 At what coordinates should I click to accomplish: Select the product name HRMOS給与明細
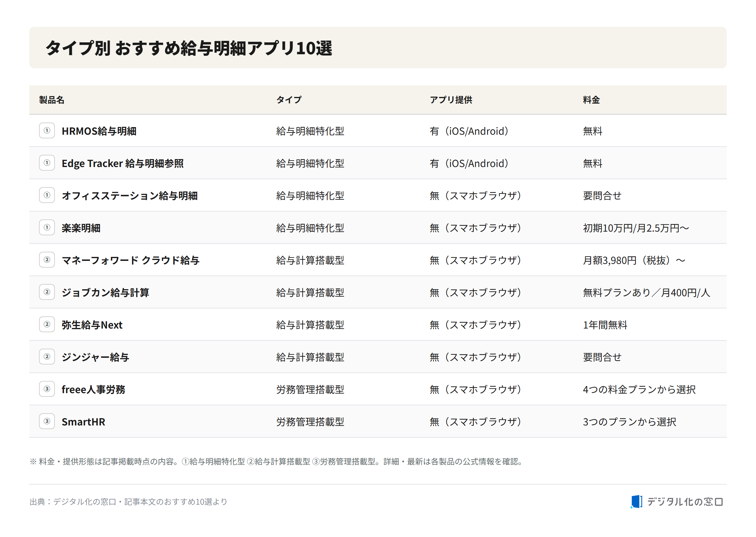coord(99,131)
